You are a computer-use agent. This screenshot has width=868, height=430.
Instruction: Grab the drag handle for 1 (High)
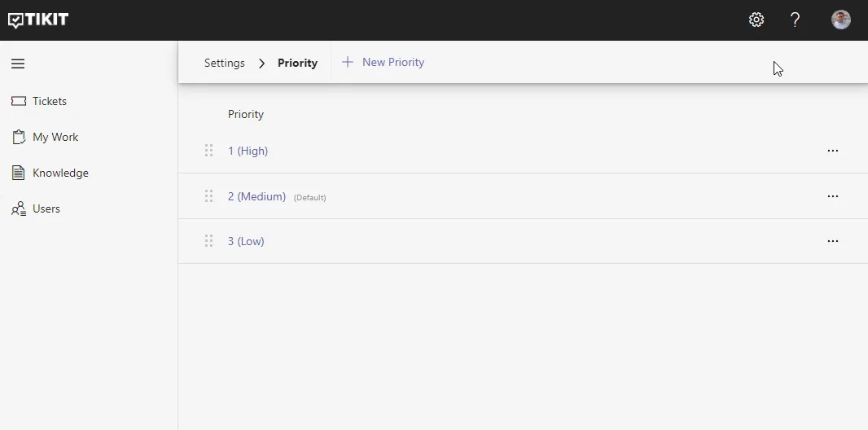coord(208,151)
